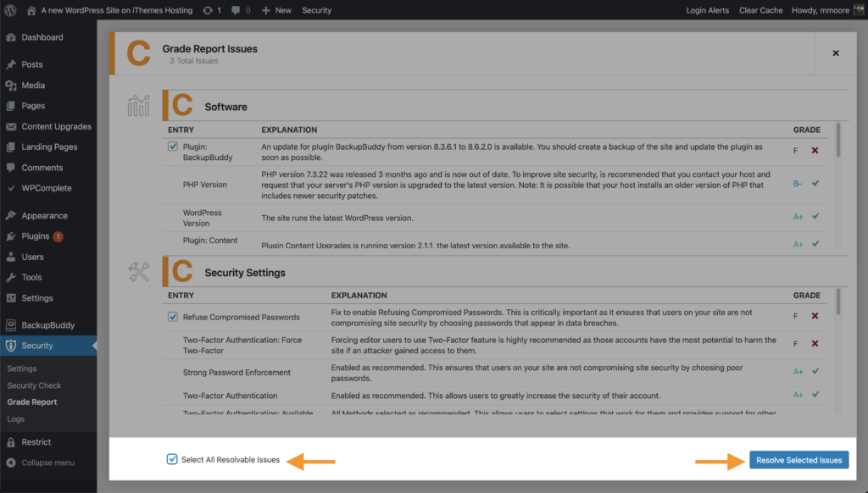Click the red X on Force Two-Factor row
868x493 pixels.
(815, 344)
